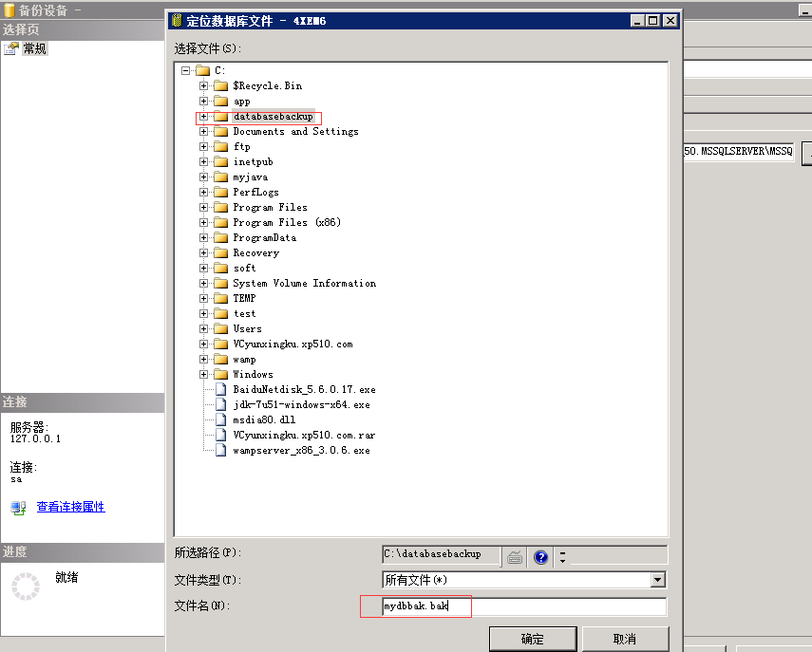Click the TEMP folder icon

(x=221, y=299)
